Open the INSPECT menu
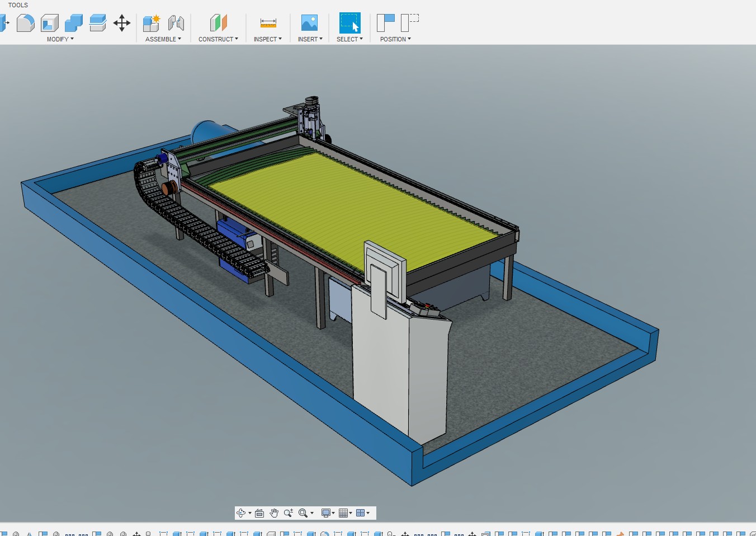Screen dimensions: 756x536 coord(267,39)
